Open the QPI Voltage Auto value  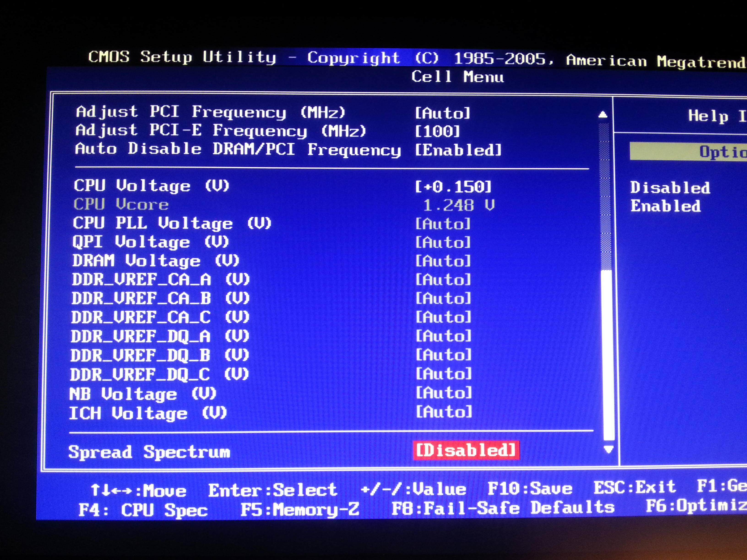(x=443, y=242)
